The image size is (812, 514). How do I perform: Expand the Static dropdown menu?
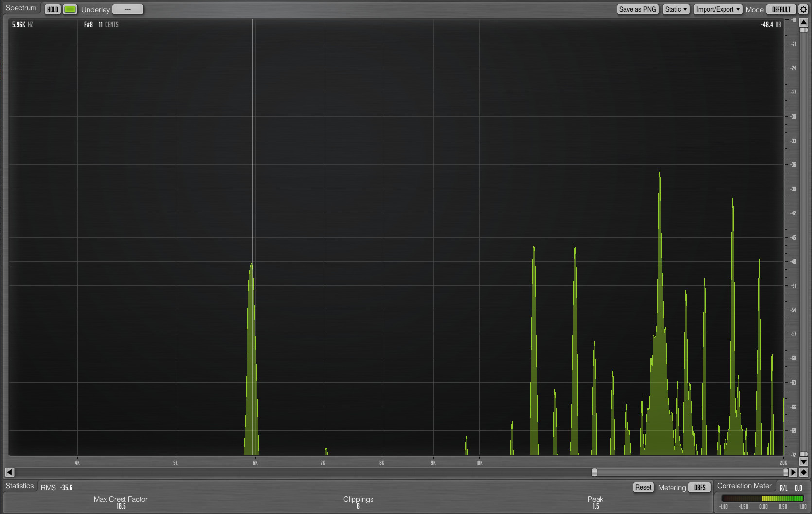pyautogui.click(x=676, y=9)
